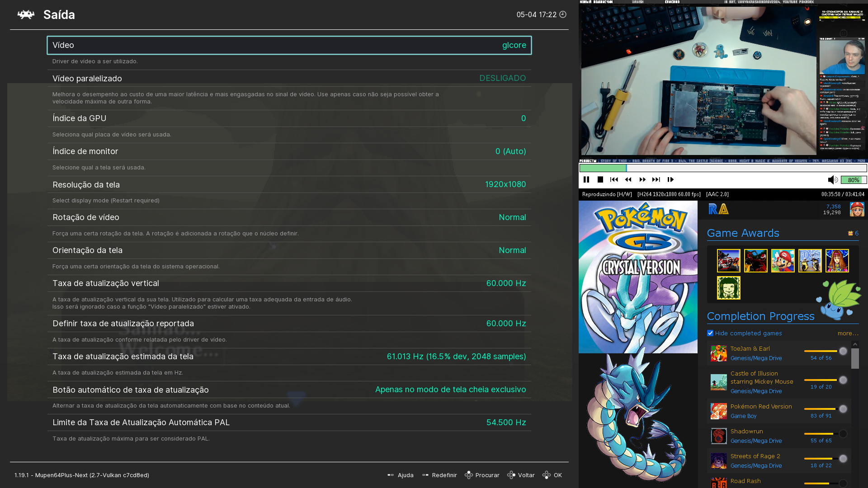Open the RetroAchievements RA logo

coord(718,209)
